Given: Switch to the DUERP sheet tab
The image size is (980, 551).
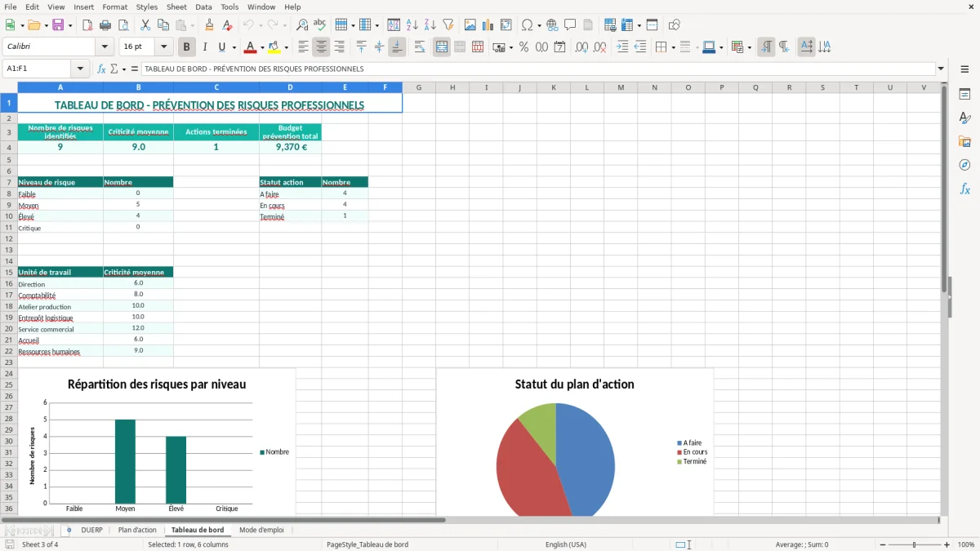Looking at the screenshot, I should (x=92, y=530).
